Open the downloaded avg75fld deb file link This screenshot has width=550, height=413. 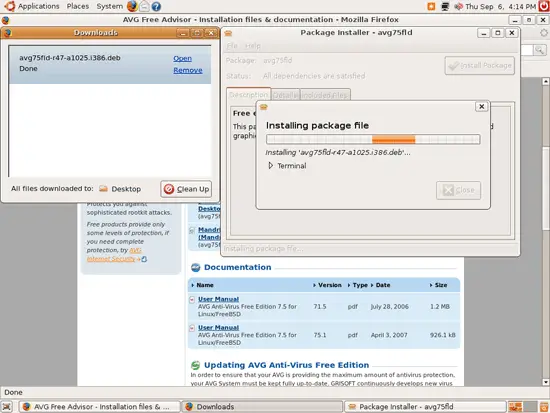click(x=182, y=58)
